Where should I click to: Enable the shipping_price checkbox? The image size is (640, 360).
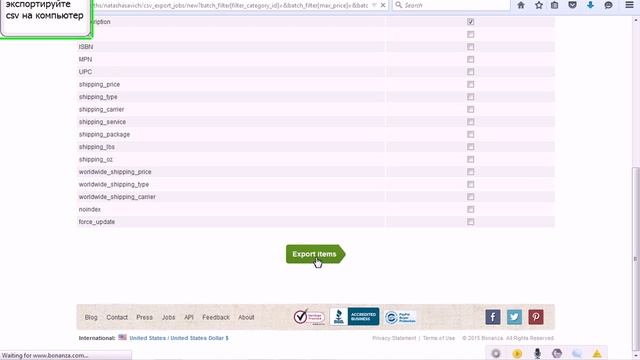tap(471, 84)
